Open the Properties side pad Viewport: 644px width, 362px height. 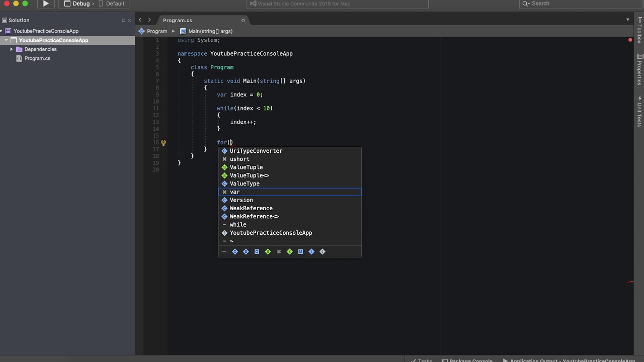(x=639, y=69)
